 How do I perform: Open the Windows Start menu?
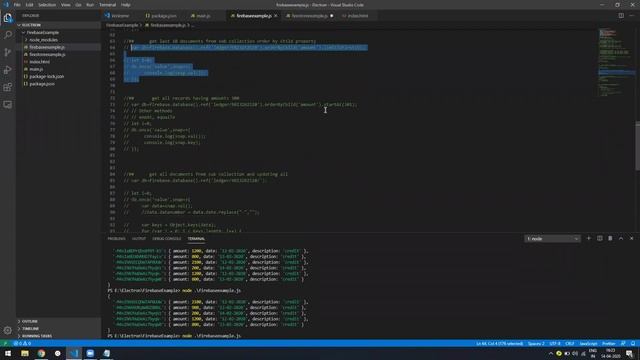coord(8,353)
